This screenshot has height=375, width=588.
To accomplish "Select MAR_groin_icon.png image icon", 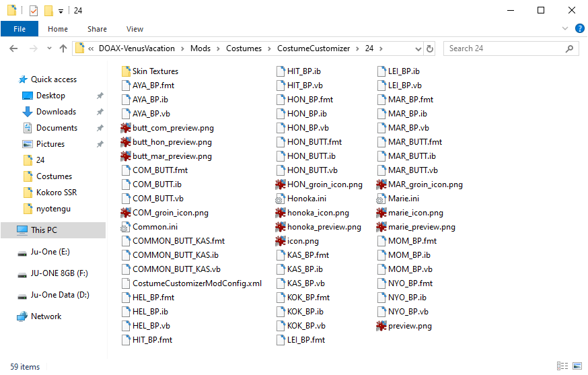I will coord(381,184).
